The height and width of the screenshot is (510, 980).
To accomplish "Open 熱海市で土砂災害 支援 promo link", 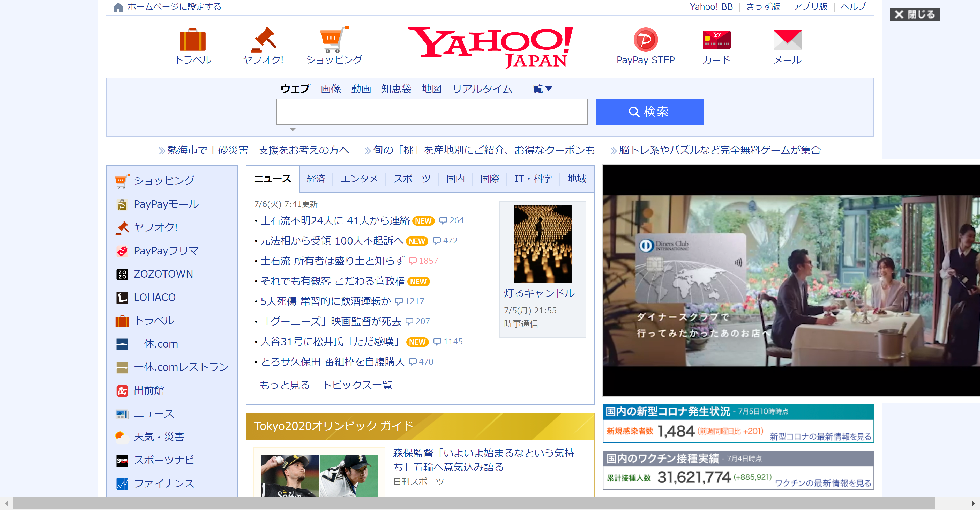I will (258, 150).
